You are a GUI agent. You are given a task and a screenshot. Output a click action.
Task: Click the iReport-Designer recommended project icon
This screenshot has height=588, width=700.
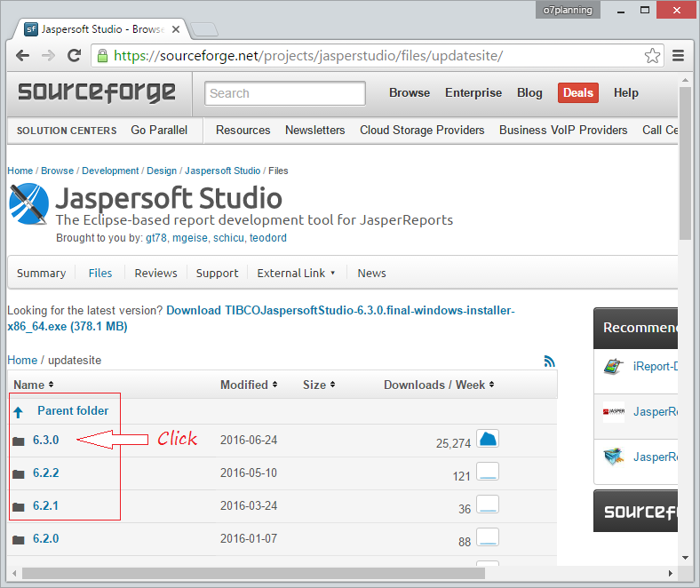[614, 367]
